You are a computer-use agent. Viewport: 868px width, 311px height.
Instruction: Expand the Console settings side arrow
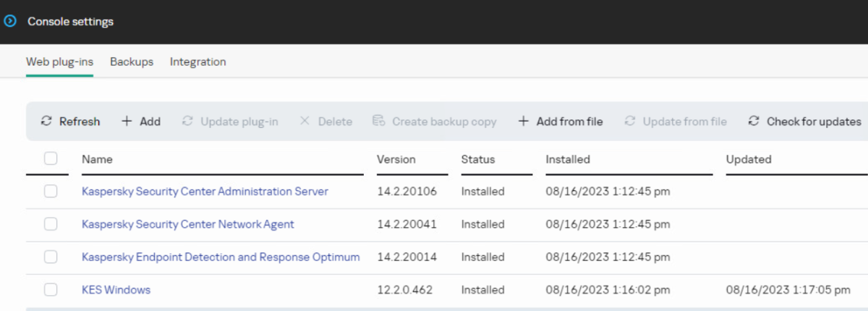[10, 22]
